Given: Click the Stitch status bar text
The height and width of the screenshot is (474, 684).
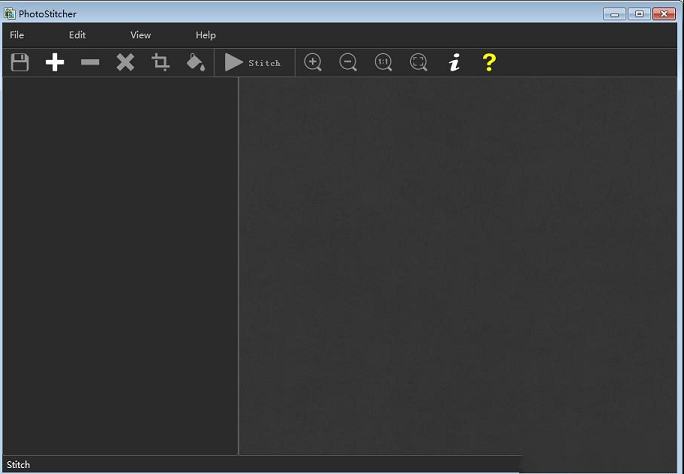Looking at the screenshot, I should point(18,465).
